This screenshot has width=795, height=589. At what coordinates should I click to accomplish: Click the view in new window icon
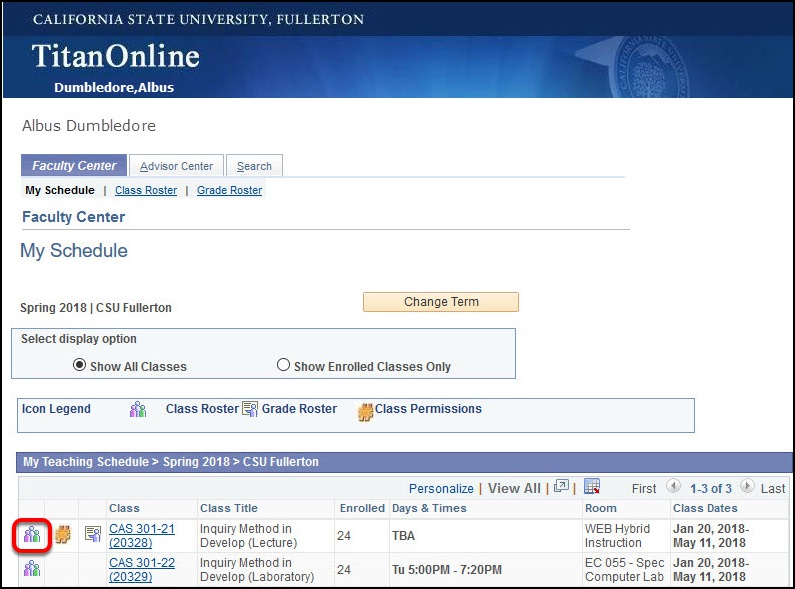[x=561, y=486]
